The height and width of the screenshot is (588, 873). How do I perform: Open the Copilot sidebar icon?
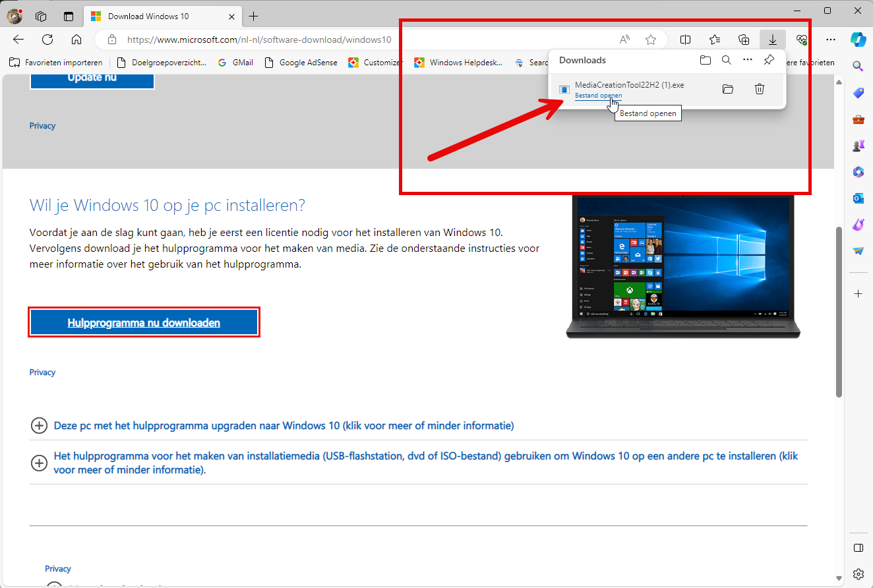(858, 39)
